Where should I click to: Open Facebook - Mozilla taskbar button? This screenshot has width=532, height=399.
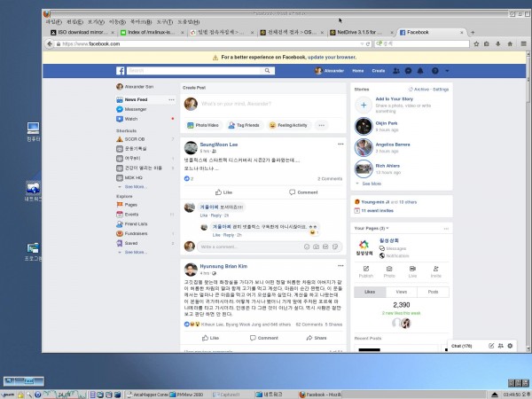(x=320, y=395)
